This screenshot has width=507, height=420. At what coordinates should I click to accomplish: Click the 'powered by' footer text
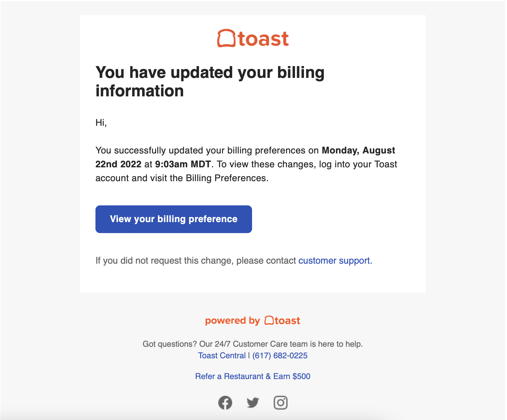pos(232,321)
